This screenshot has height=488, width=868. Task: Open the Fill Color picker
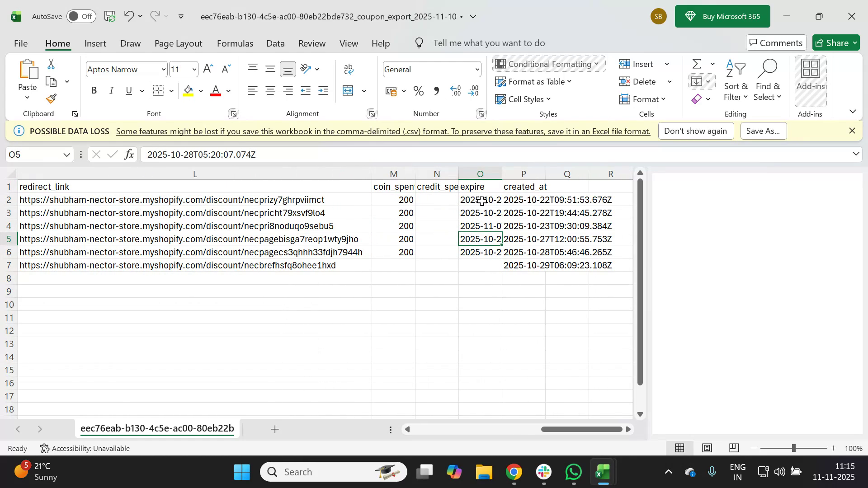[201, 90]
